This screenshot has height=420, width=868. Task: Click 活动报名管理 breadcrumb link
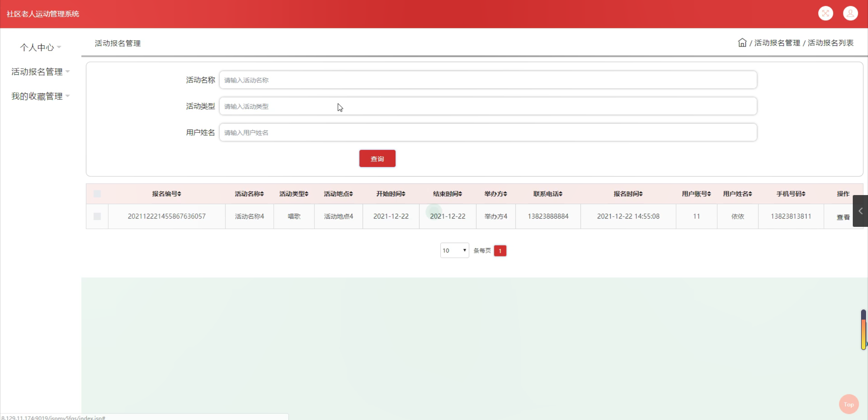(x=777, y=43)
